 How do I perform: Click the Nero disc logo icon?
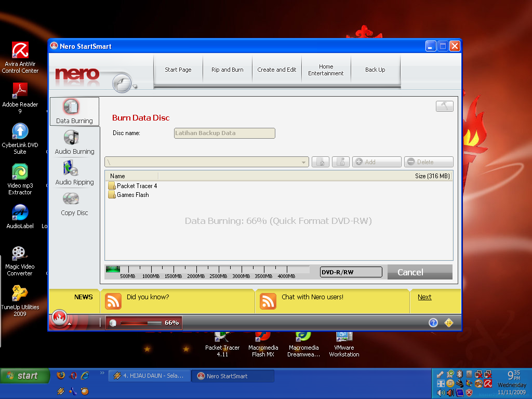(x=122, y=83)
